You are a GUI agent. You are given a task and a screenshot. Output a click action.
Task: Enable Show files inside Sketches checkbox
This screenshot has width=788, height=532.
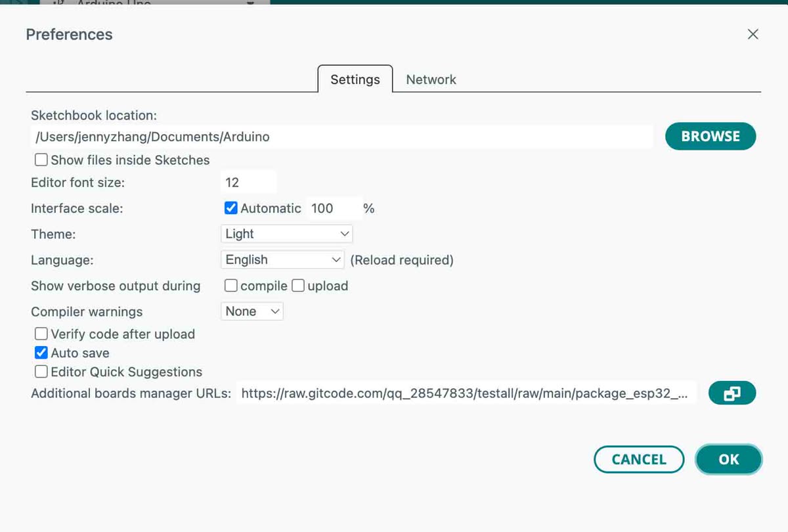(x=41, y=160)
